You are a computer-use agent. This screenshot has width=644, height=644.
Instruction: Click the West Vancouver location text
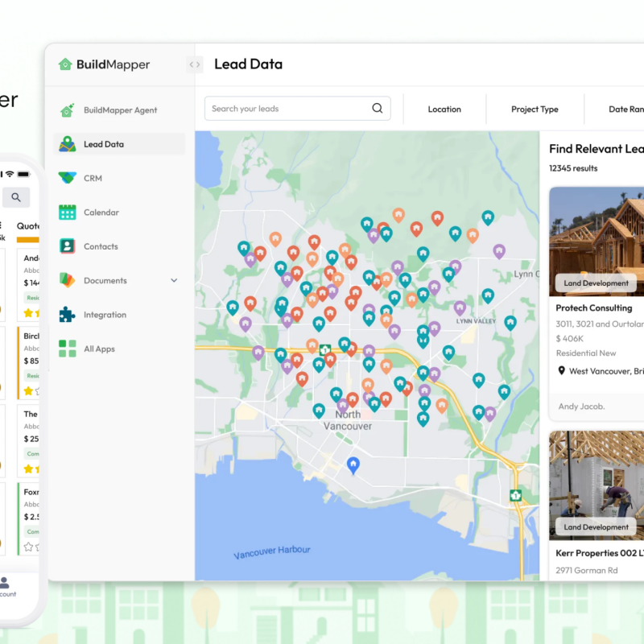click(x=606, y=371)
